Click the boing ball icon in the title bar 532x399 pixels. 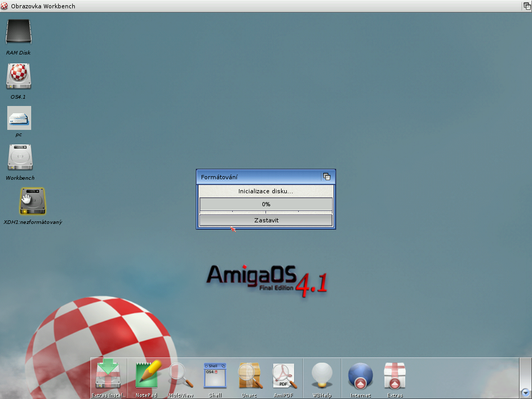4,6
